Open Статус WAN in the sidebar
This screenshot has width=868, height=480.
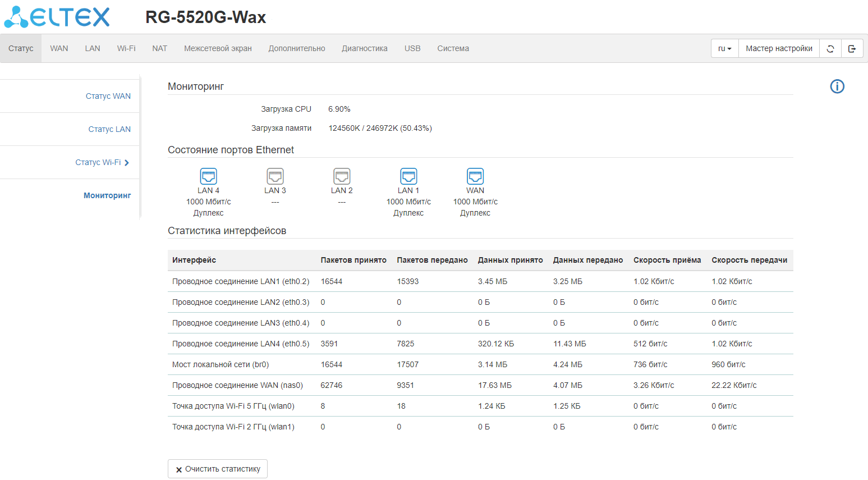coord(108,96)
